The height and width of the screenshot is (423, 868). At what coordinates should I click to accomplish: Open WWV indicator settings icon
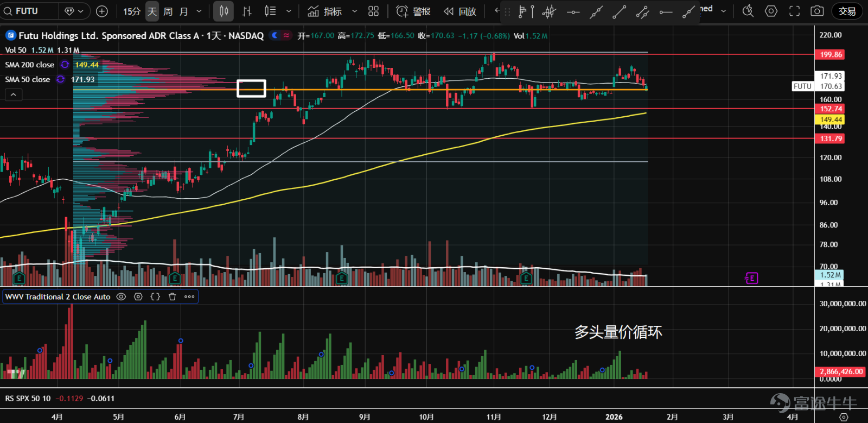pyautogui.click(x=138, y=296)
